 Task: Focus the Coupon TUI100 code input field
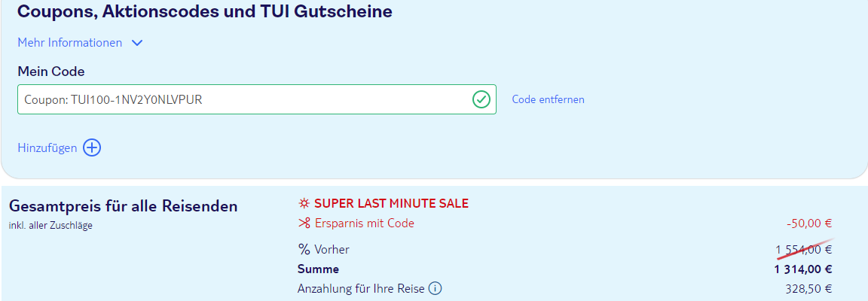click(x=257, y=99)
